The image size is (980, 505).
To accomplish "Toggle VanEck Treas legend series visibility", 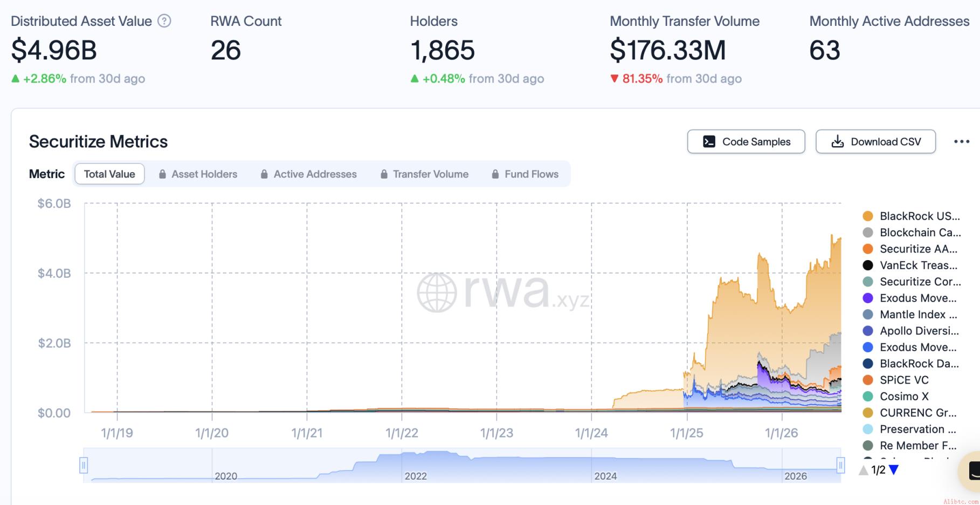I will pos(910,265).
